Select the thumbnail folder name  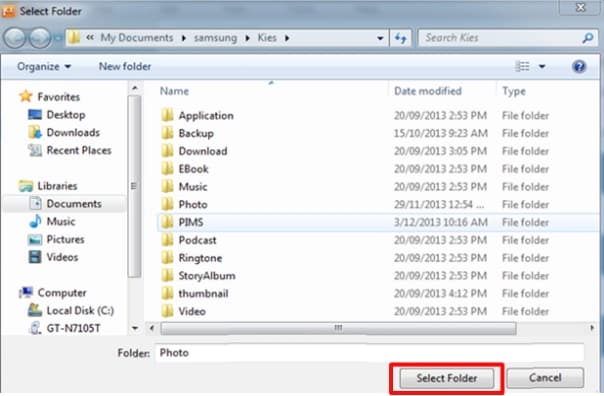pyautogui.click(x=203, y=294)
